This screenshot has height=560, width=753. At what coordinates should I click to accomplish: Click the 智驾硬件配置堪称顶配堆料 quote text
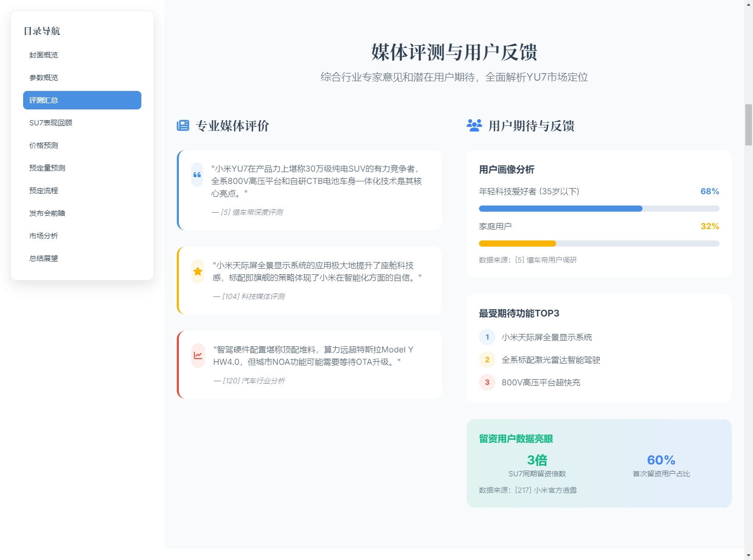click(x=314, y=356)
